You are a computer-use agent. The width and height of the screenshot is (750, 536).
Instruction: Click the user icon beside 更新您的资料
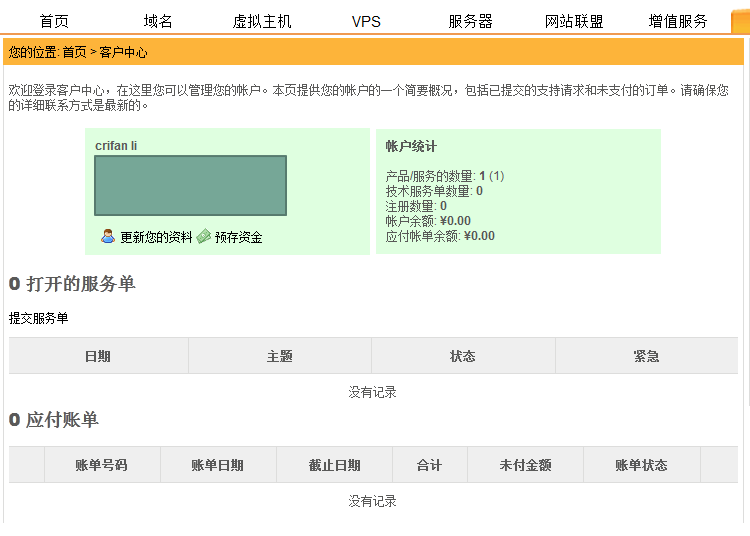tap(108, 236)
